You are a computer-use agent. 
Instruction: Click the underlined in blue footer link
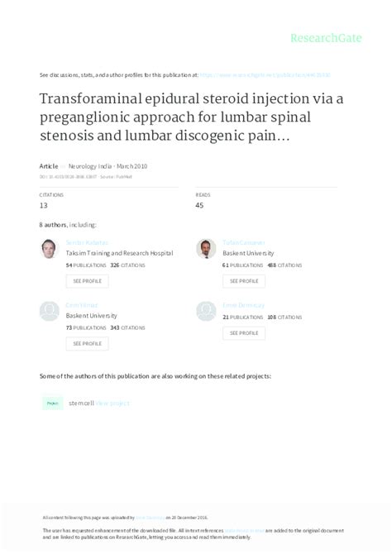point(245,531)
